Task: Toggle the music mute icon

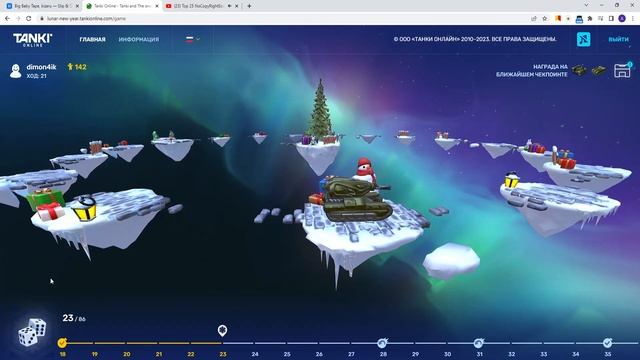Action: (x=583, y=39)
